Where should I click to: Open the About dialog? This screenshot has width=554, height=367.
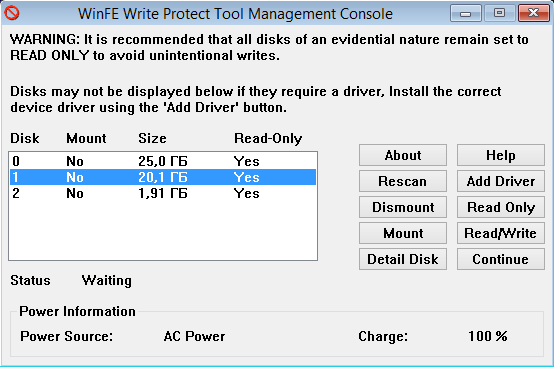403,155
